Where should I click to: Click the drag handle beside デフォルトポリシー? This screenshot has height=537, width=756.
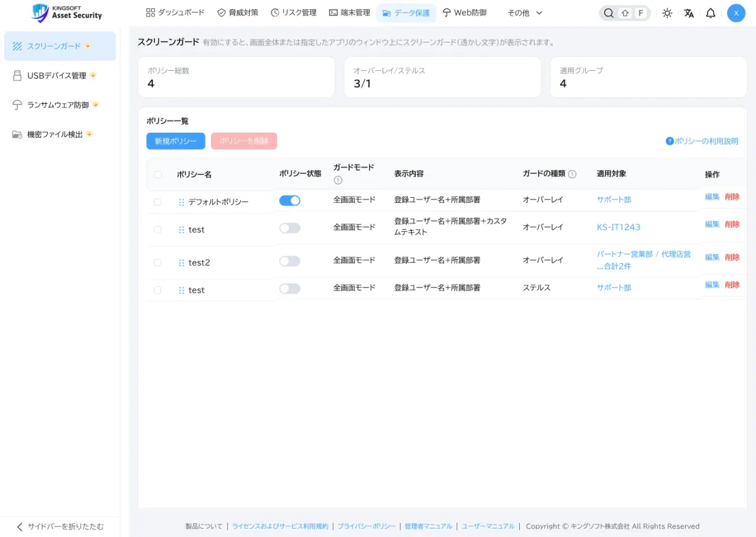[181, 202]
